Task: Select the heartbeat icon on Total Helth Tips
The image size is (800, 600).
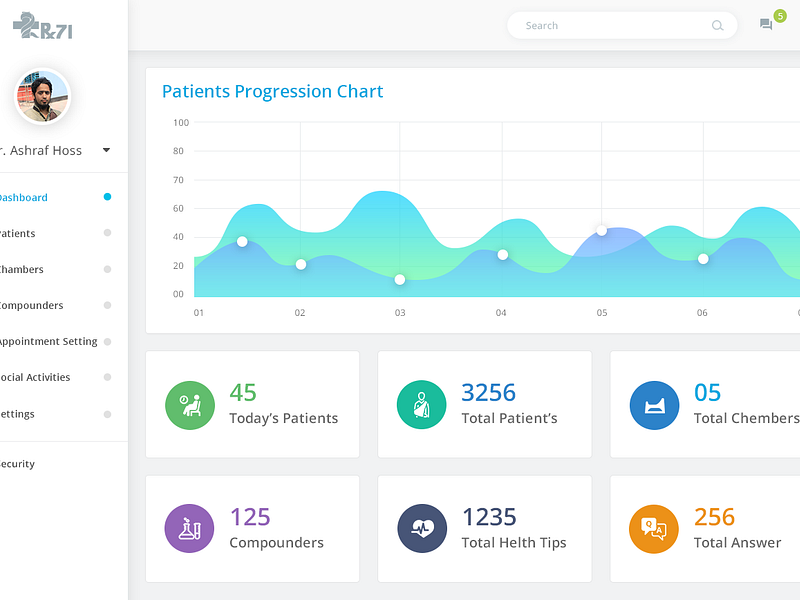Action: (x=421, y=529)
